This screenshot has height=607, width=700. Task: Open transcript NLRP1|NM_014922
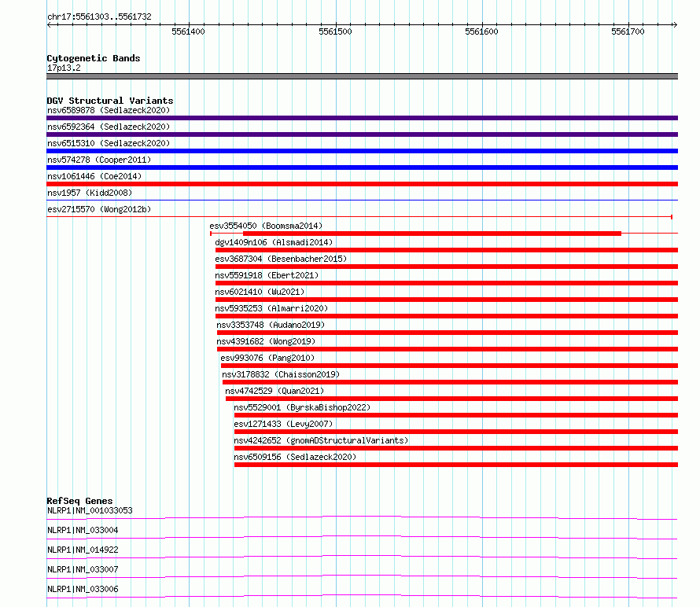pos(83,550)
